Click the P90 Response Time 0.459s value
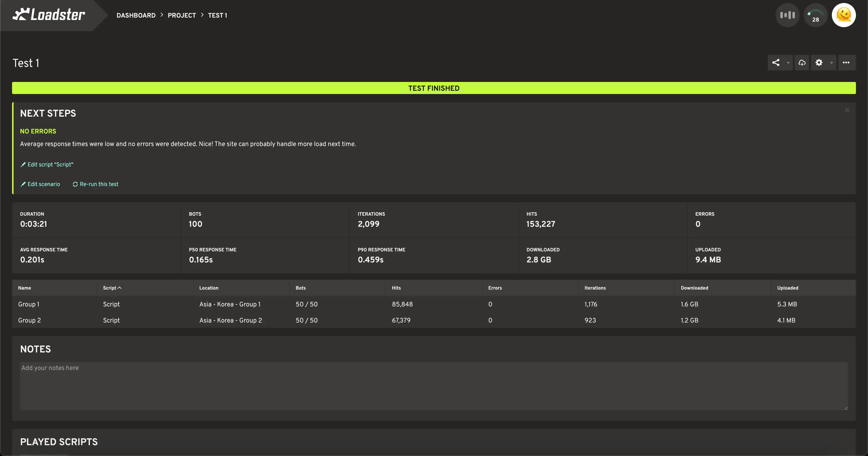Screen dimensions: 868x456 point(370,260)
